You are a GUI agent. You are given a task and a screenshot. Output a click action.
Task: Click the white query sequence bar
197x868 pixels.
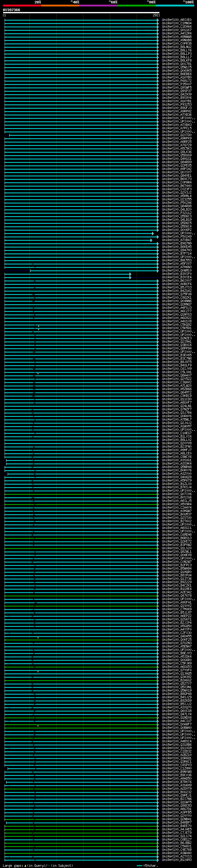(x=81, y=12)
